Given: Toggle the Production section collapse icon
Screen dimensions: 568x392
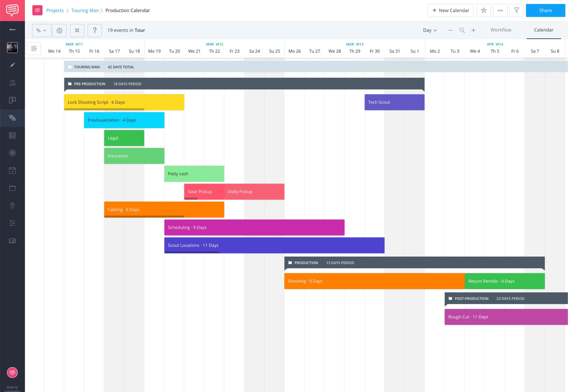Looking at the screenshot, I should (290, 262).
